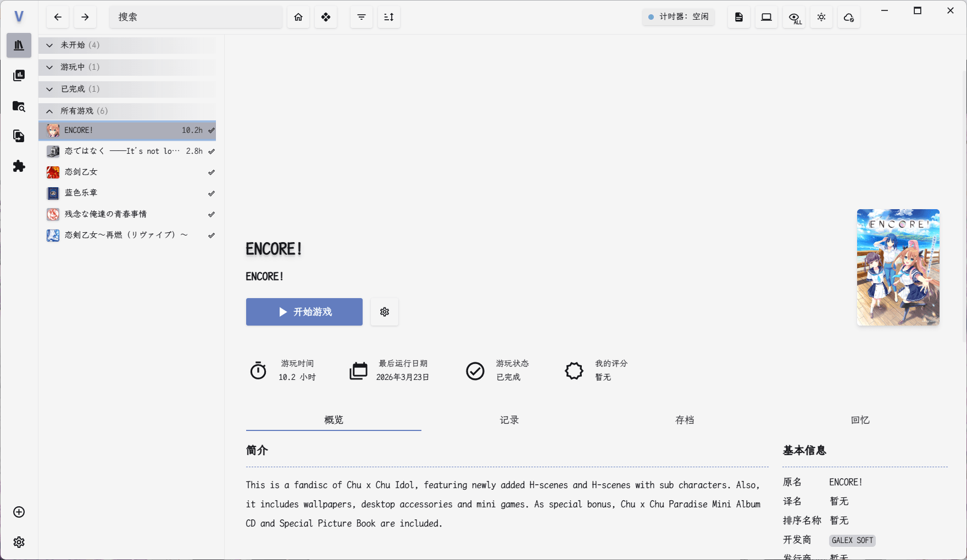Open the library view in sidebar

pos(19,45)
